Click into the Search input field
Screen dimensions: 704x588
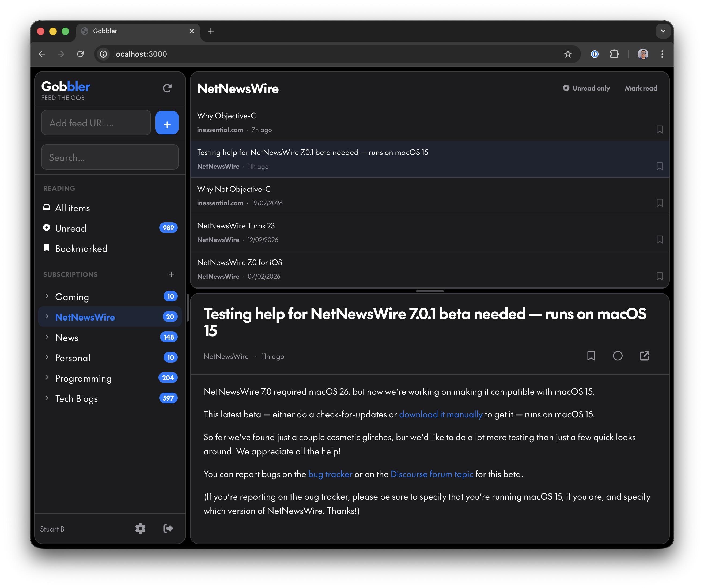(x=110, y=157)
